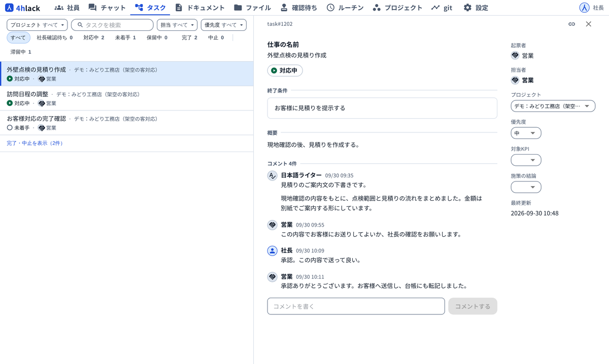The height and width of the screenshot is (364, 609).
Task: Filter by 保留中 0
Action: 157,38
